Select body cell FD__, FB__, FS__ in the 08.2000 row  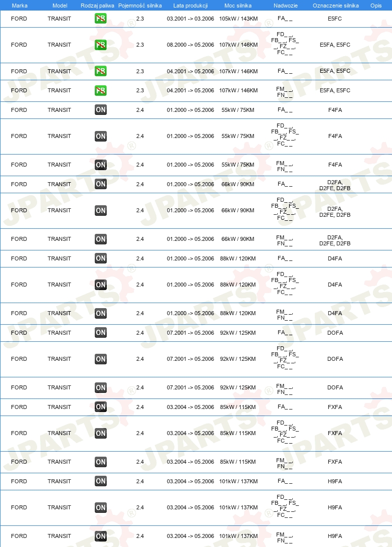(x=285, y=44)
